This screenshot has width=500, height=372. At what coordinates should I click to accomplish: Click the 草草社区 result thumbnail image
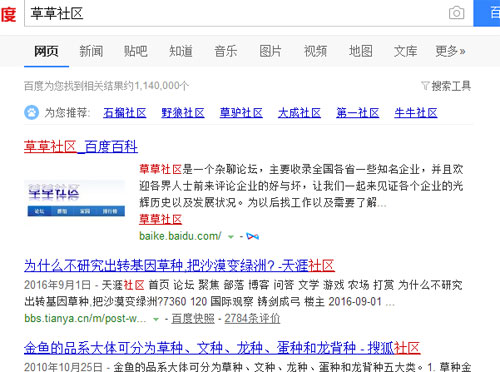(x=76, y=199)
